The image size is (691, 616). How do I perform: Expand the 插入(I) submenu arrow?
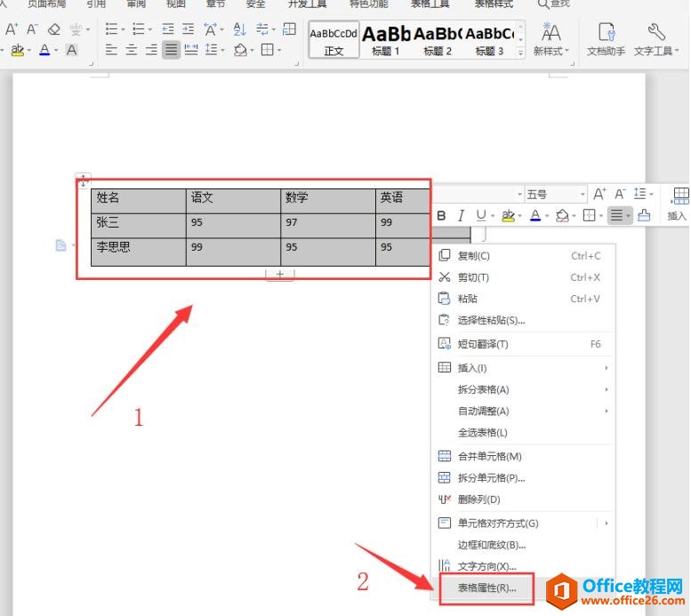[x=607, y=368]
